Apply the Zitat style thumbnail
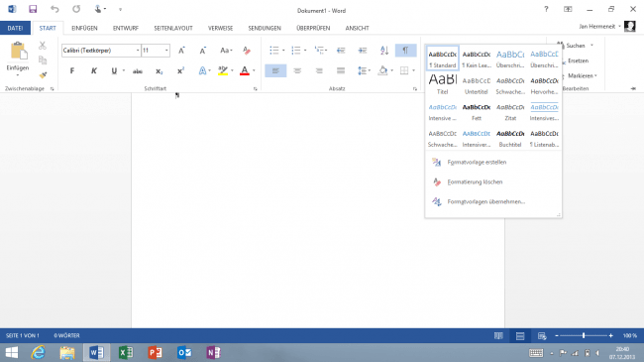Image resolution: width=644 pixels, height=362 pixels. click(510, 111)
